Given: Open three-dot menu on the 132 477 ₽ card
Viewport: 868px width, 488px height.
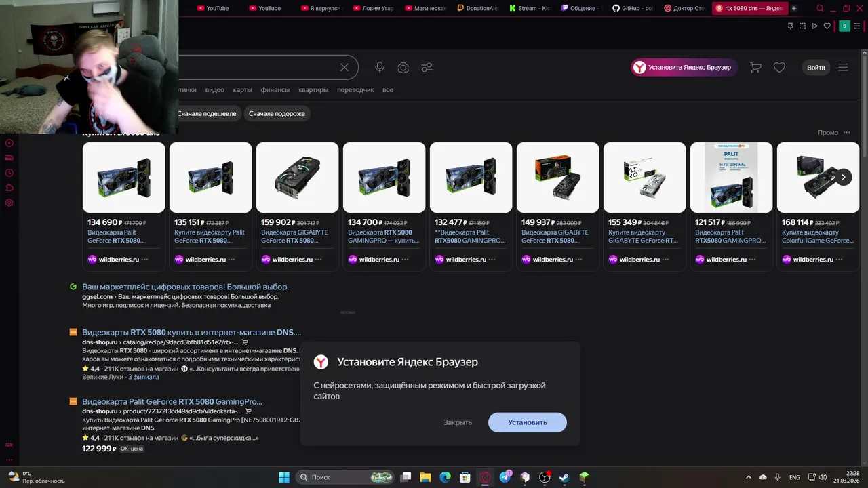Looking at the screenshot, I should [492, 259].
